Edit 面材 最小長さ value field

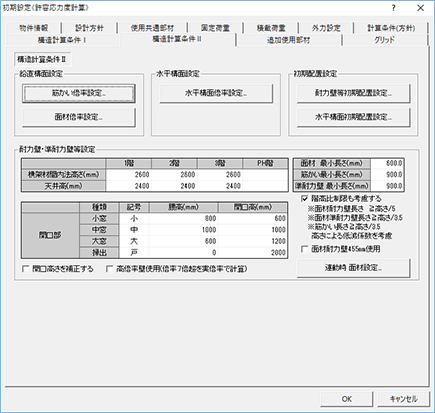click(387, 163)
